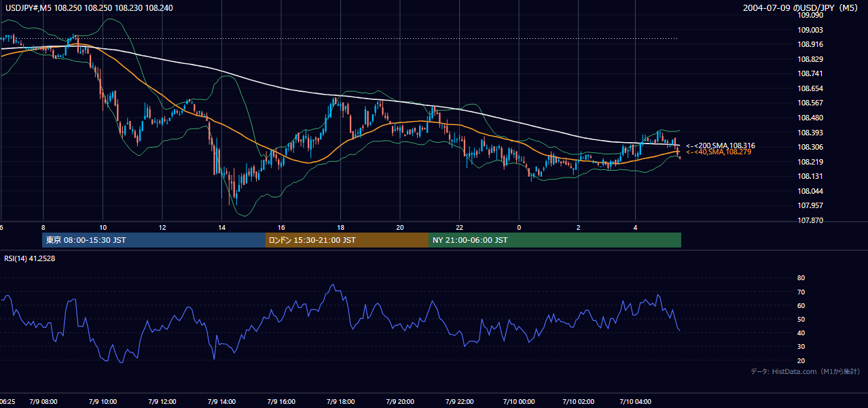This screenshot has width=868, height=408.
Task: Click the 108.741 price axis label
Action: pyautogui.click(x=810, y=73)
